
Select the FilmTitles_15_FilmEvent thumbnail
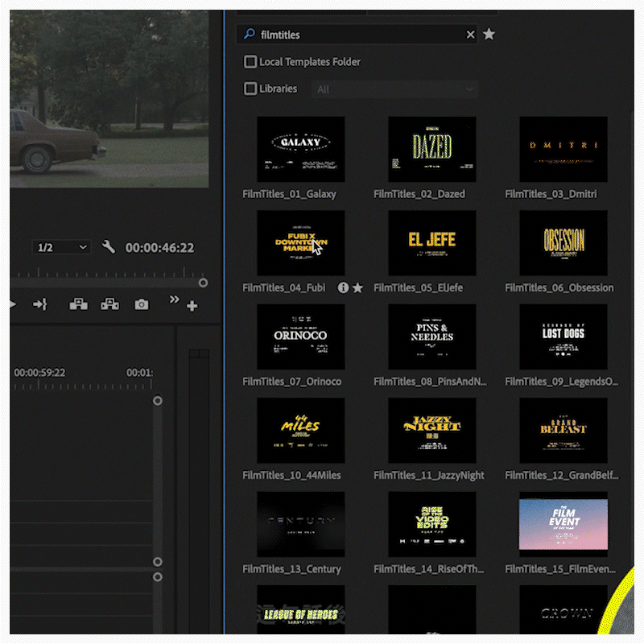563,524
